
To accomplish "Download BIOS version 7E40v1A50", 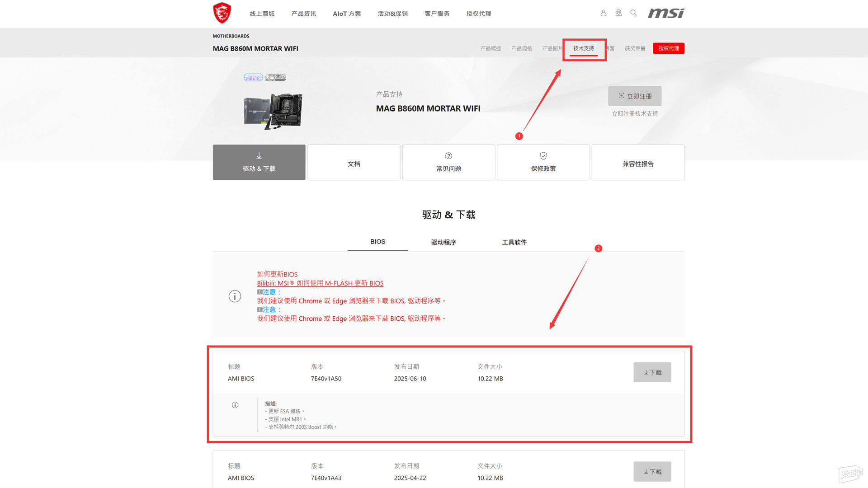I will click(652, 372).
